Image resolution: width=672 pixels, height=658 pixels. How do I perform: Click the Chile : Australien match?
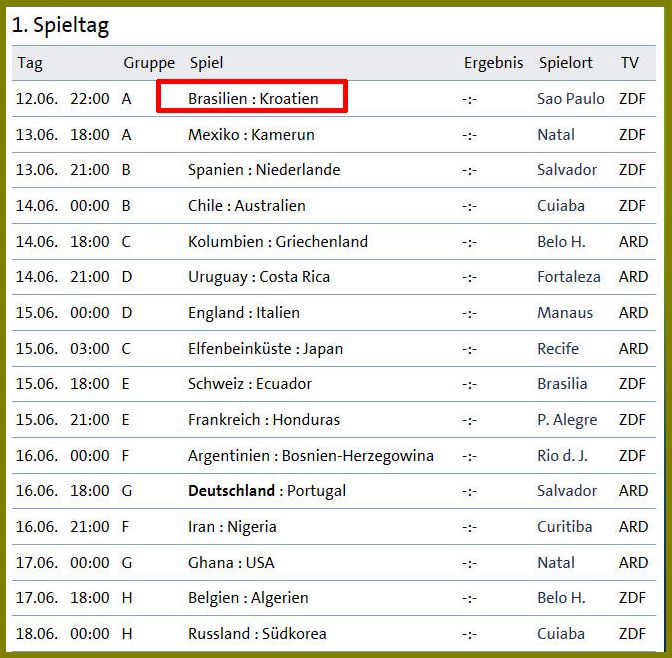[x=247, y=206]
